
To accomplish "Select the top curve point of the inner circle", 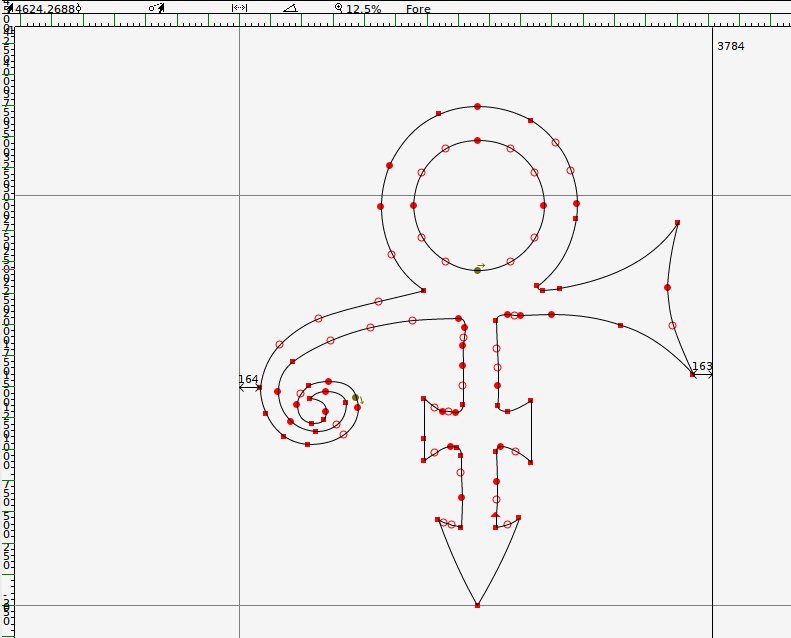I will pyautogui.click(x=477, y=140).
